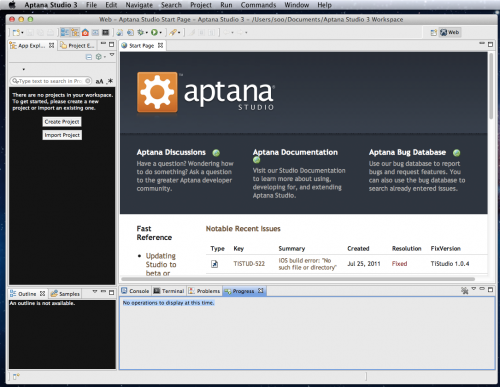This screenshot has height=387, width=500.
Task: Click the Open Perspective icon beside Web
Action: click(433, 32)
